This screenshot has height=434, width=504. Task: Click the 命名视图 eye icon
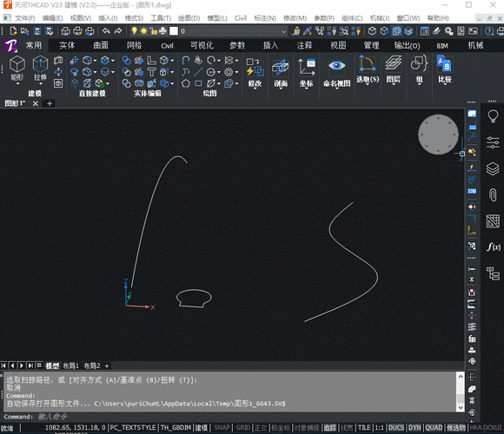pyautogui.click(x=336, y=66)
